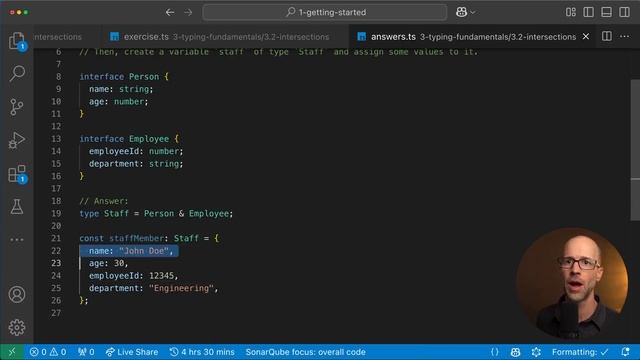Image resolution: width=640 pixels, height=360 pixels.
Task: Open the Extensions view
Action: (17, 174)
